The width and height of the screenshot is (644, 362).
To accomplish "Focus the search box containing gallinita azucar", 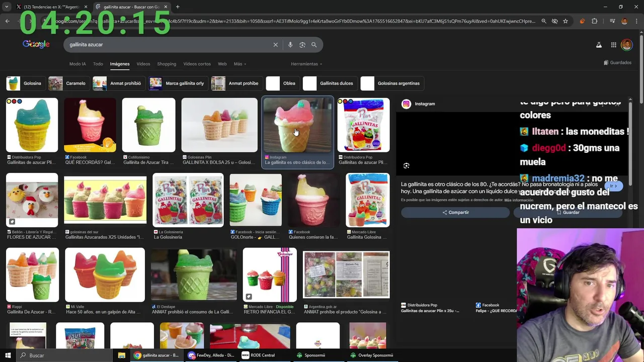I will (x=169, y=45).
